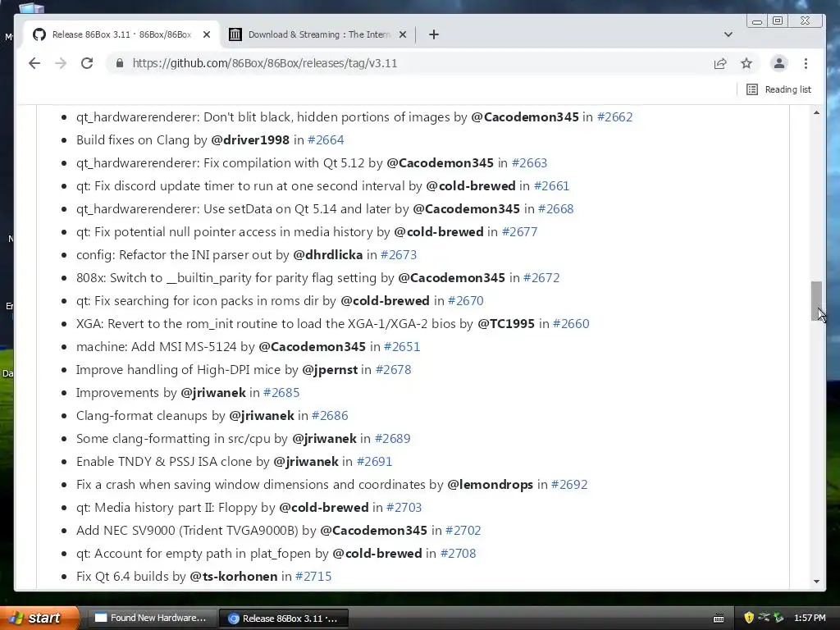
Task: Open pull request #2691 link
Action: point(374,462)
